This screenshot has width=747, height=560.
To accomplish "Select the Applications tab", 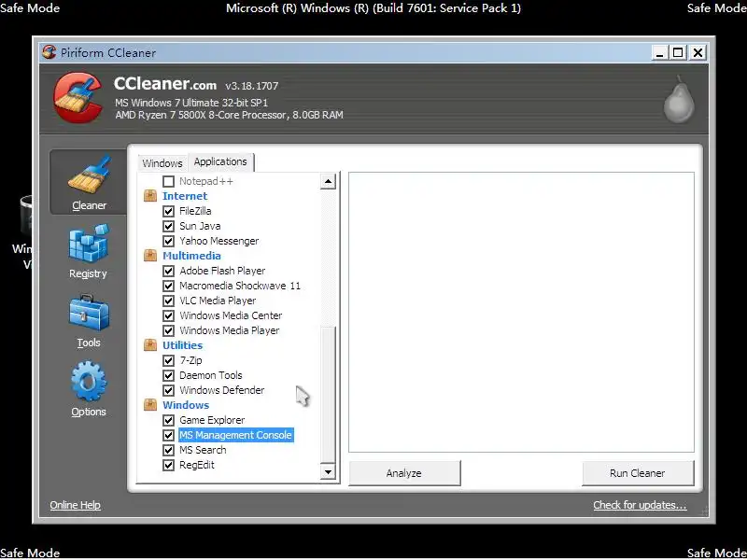I will click(x=220, y=161).
